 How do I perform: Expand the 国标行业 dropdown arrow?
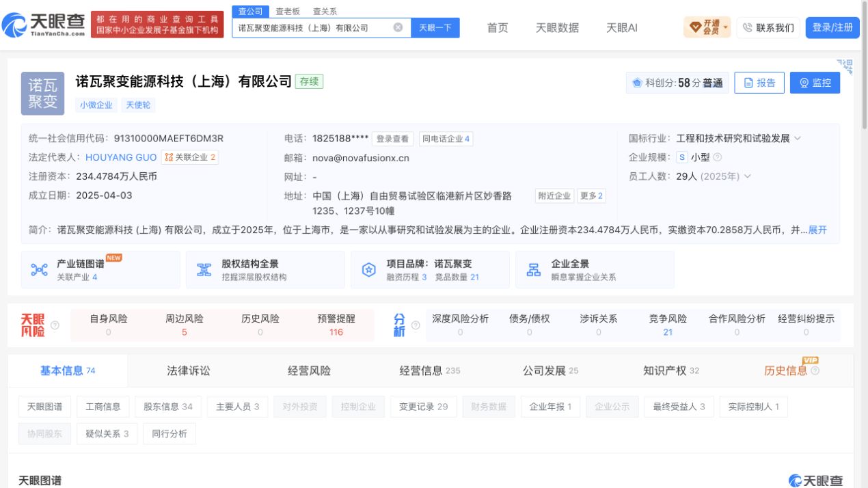797,138
